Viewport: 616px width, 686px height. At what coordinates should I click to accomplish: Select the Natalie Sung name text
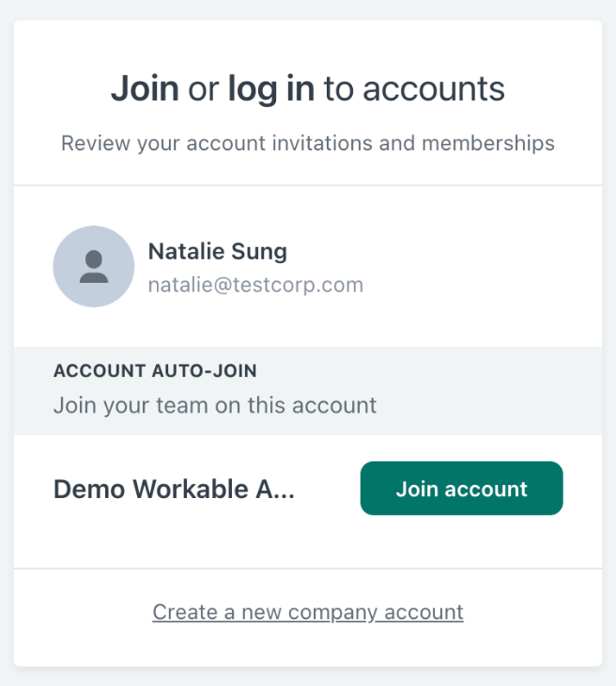tap(218, 251)
